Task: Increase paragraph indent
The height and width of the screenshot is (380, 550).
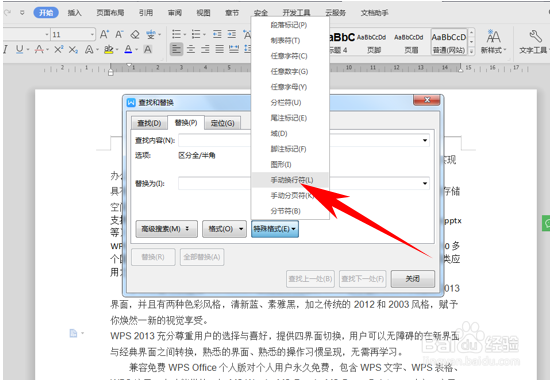Action: 232,34
